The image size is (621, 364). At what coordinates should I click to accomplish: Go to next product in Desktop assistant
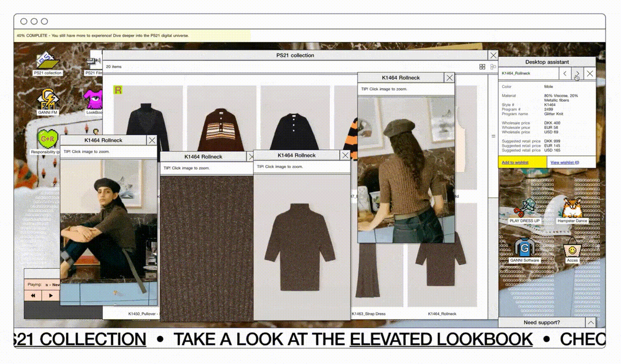(x=577, y=73)
